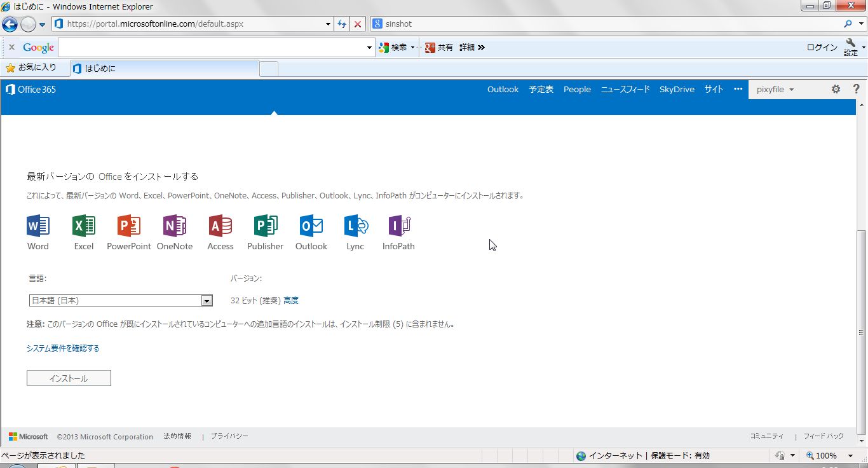Open the フィードバック footer link
This screenshot has width=868, height=468.
[824, 436]
